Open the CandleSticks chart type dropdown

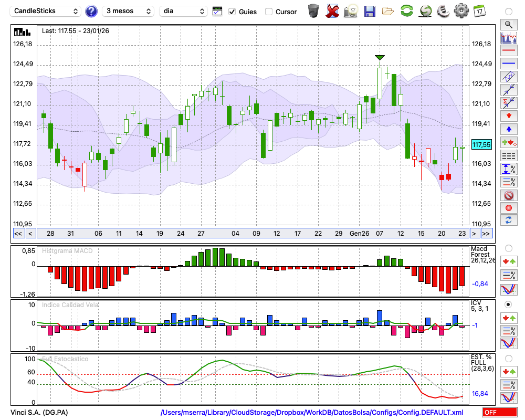[46, 11]
